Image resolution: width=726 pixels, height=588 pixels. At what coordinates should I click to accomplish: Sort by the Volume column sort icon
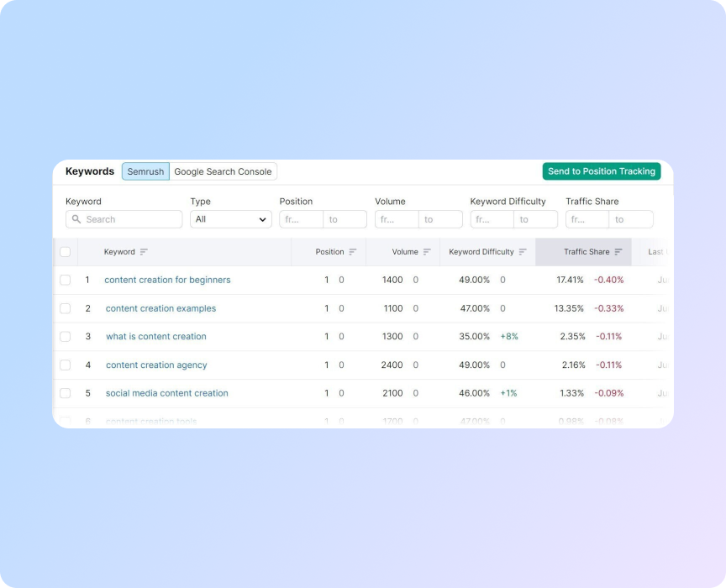pos(425,252)
